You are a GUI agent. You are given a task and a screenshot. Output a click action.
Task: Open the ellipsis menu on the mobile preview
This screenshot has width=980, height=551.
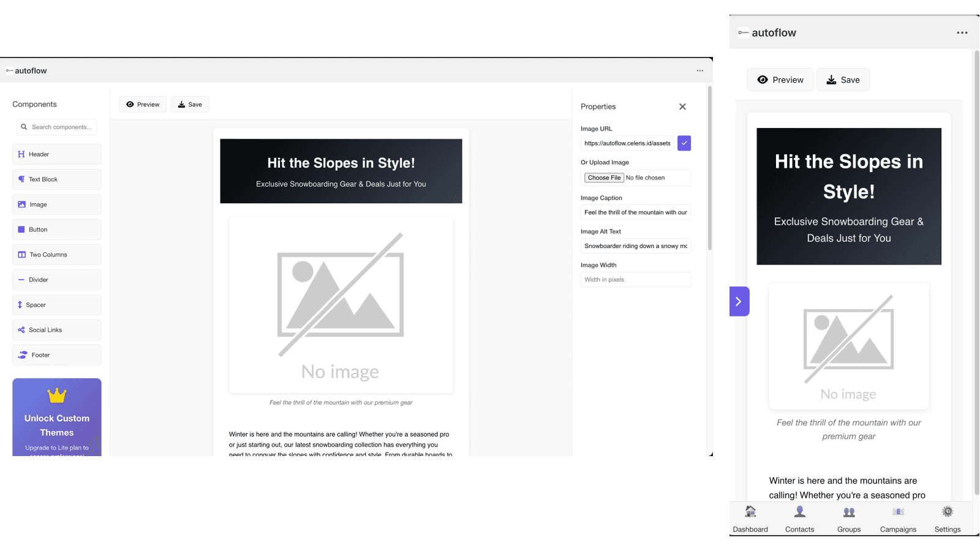point(962,32)
